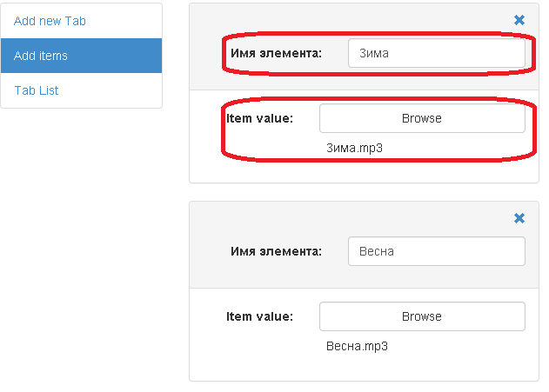Click the Имя элемента label beside Зима
Screen dimensions: 549x392
pyautogui.click(x=276, y=53)
